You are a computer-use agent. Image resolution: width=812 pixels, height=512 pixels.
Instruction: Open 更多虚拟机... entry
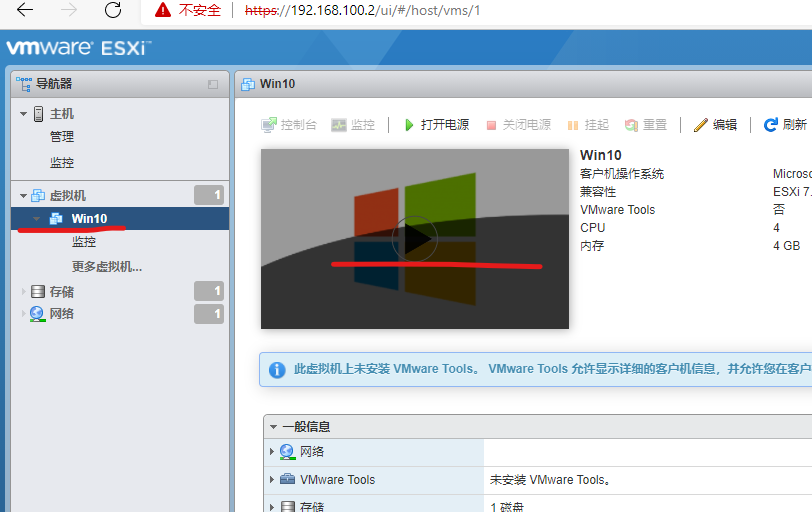pyautogui.click(x=107, y=267)
